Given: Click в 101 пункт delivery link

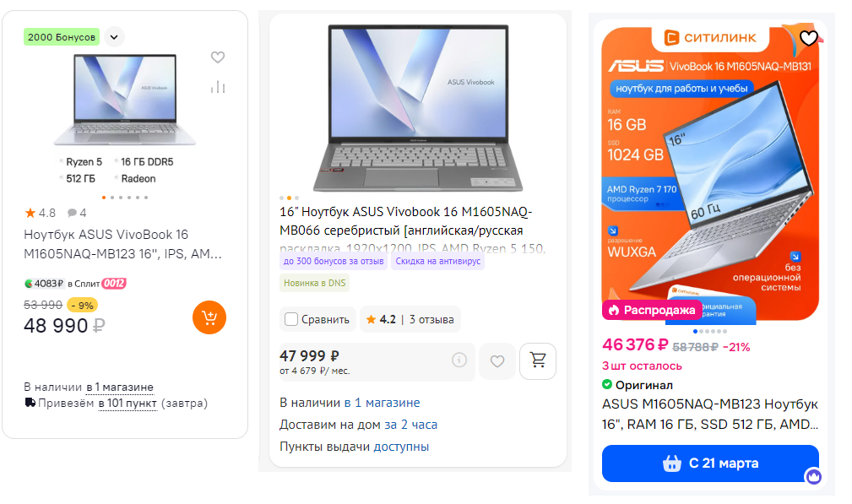Looking at the screenshot, I should coord(128,403).
